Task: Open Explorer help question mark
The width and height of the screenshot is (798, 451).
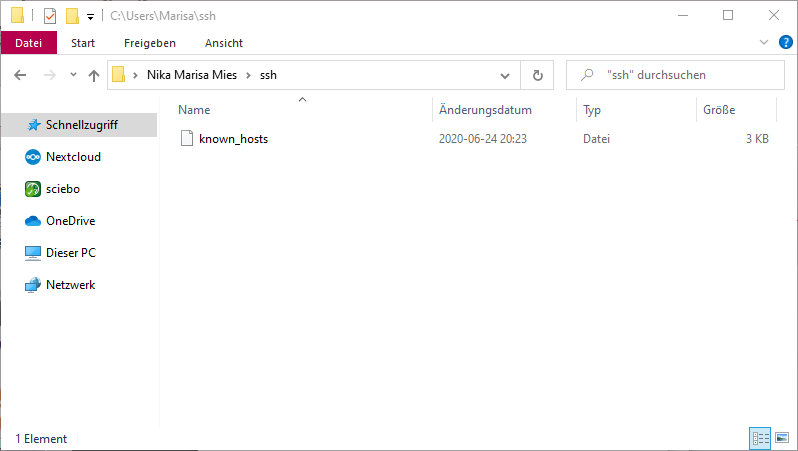Action: (785, 42)
